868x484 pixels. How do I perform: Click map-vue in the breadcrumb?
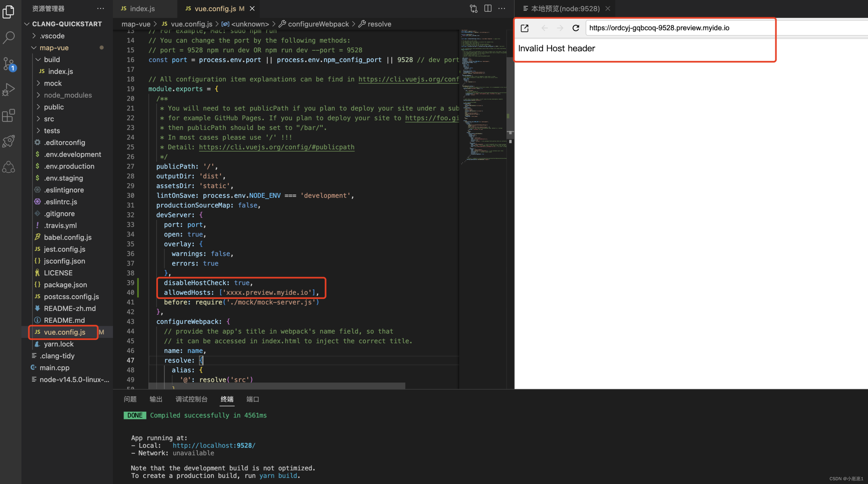click(x=136, y=24)
